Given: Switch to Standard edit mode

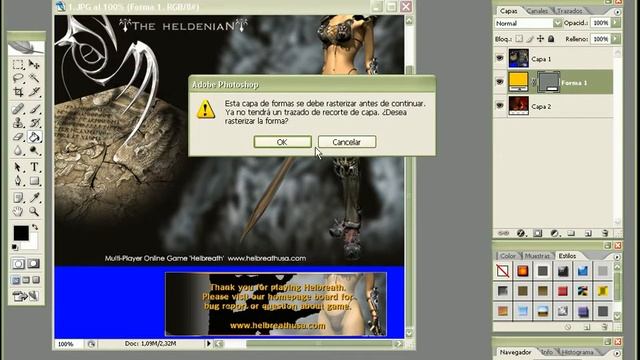Looking at the screenshot, I should [18, 264].
